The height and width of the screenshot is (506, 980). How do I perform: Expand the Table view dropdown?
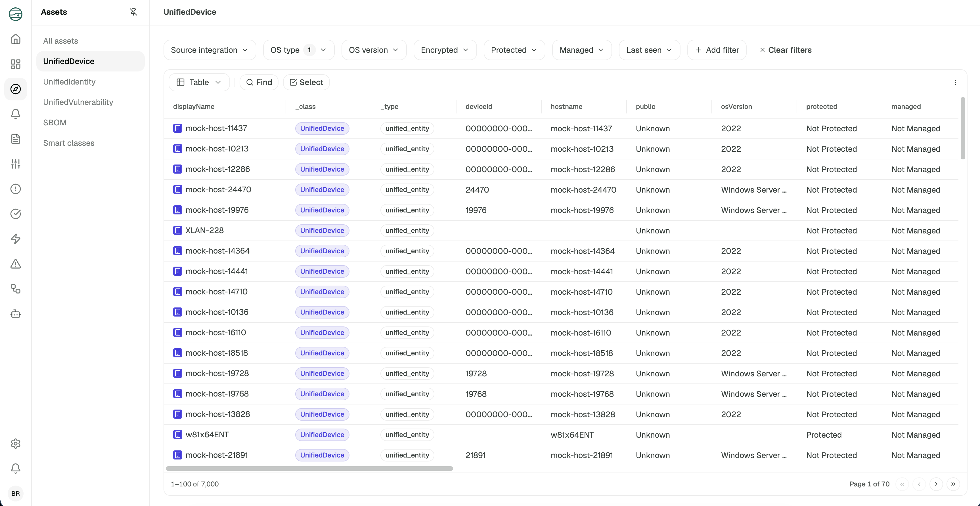(199, 83)
